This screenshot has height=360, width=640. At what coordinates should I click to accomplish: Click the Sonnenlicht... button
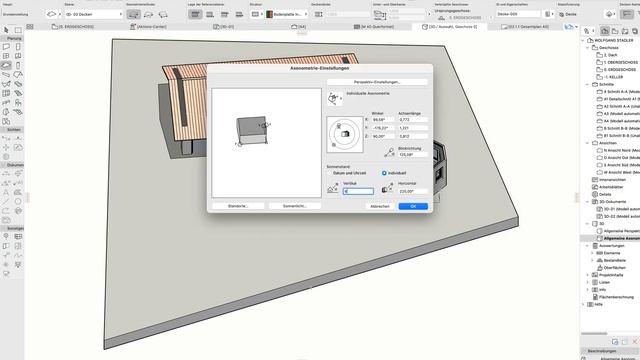tap(295, 206)
